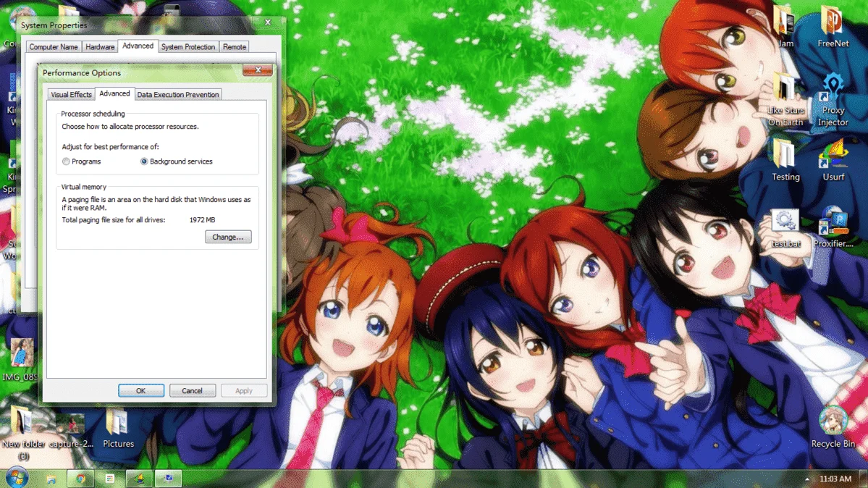868x488 pixels.
Task: Switch to the Usurf taskbar item
Action: tap(139, 479)
